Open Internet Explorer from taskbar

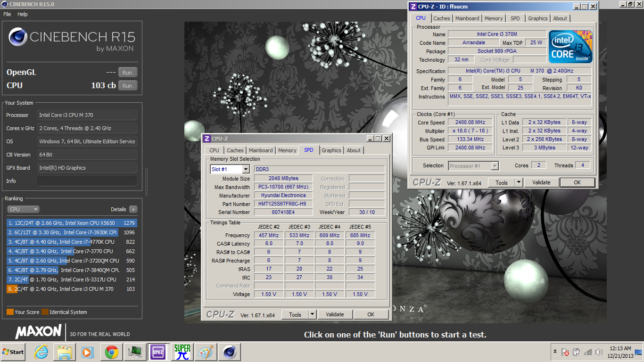point(41,352)
